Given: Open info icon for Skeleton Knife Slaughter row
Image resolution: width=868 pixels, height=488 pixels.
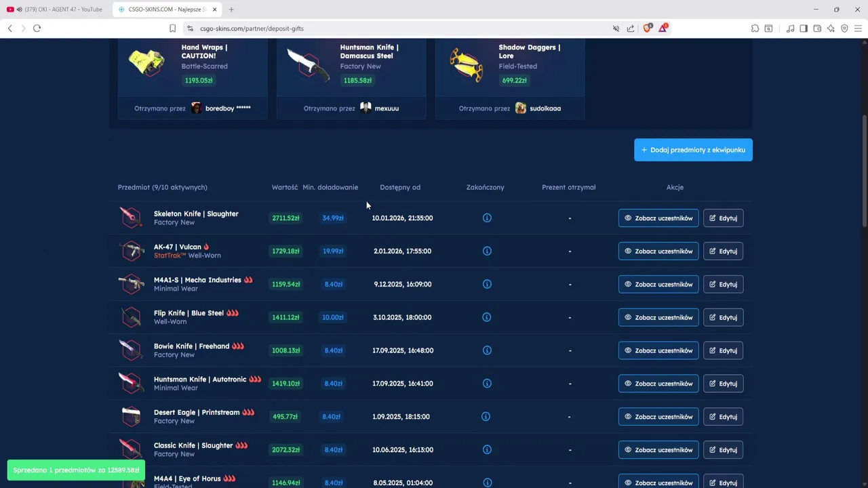Looking at the screenshot, I should (x=487, y=218).
